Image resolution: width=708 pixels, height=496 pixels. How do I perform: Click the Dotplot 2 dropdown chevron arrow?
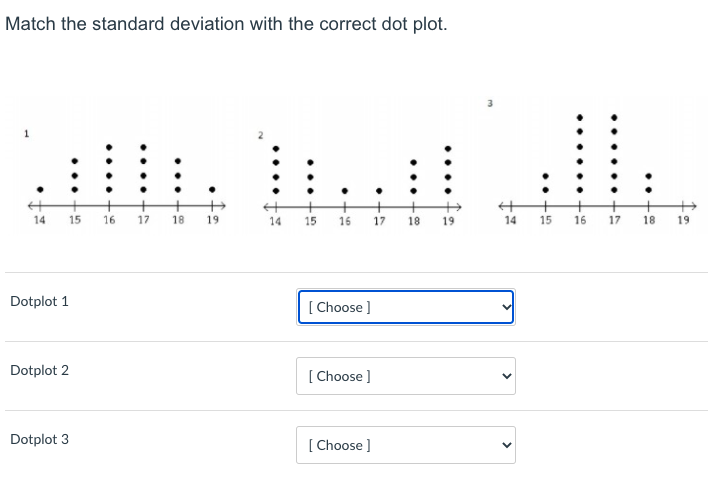(507, 376)
